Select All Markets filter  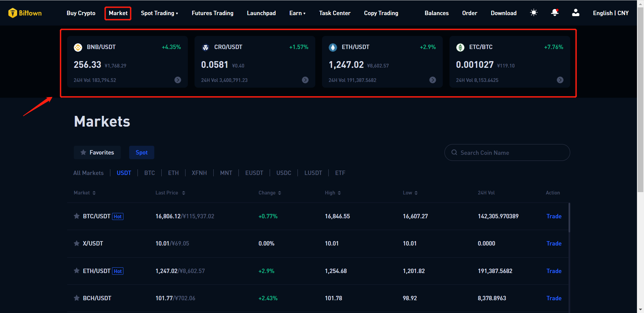89,173
